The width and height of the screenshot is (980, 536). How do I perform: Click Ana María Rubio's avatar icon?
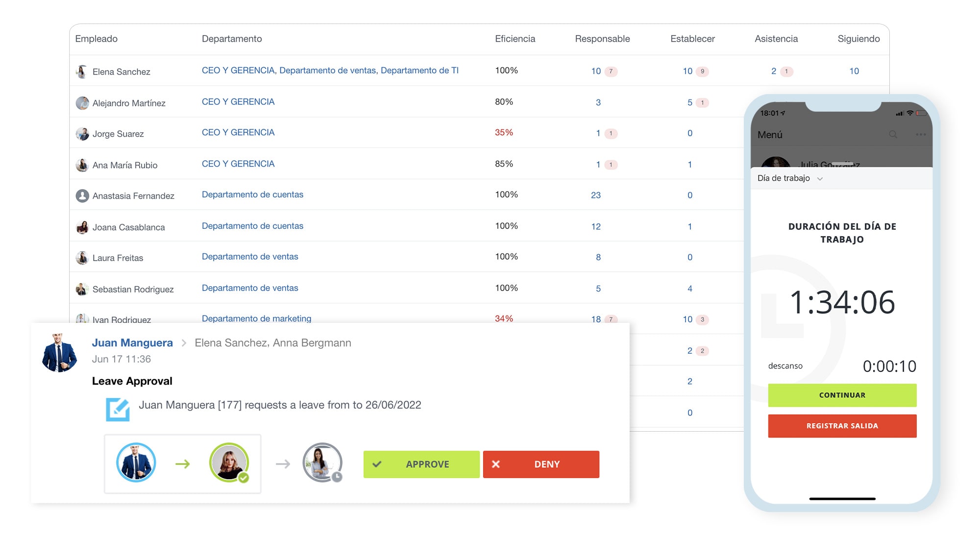(x=82, y=165)
